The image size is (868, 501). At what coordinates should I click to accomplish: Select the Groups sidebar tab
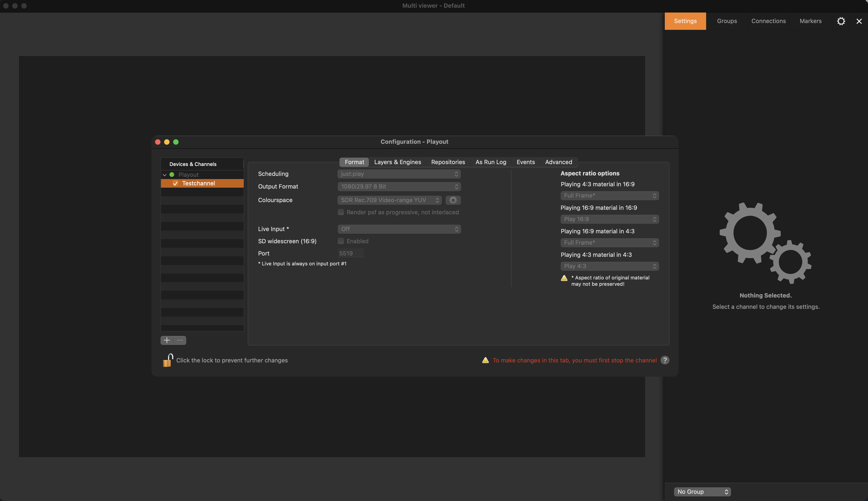coord(726,21)
